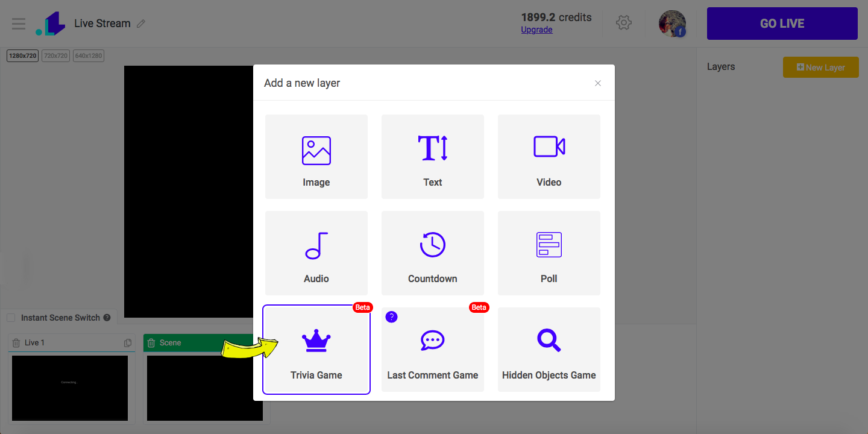The image size is (868, 434).
Task: Show Instant Scene Switch help icon
Action: (x=107, y=318)
